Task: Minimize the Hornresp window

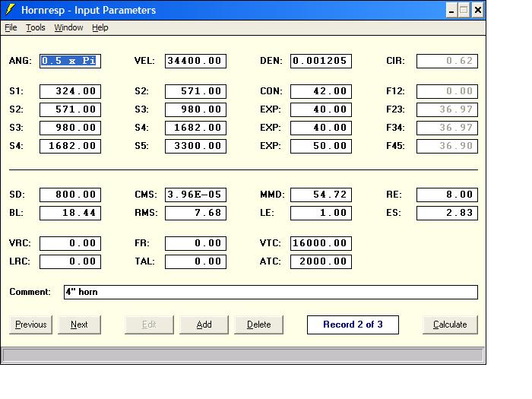Action: (x=451, y=10)
